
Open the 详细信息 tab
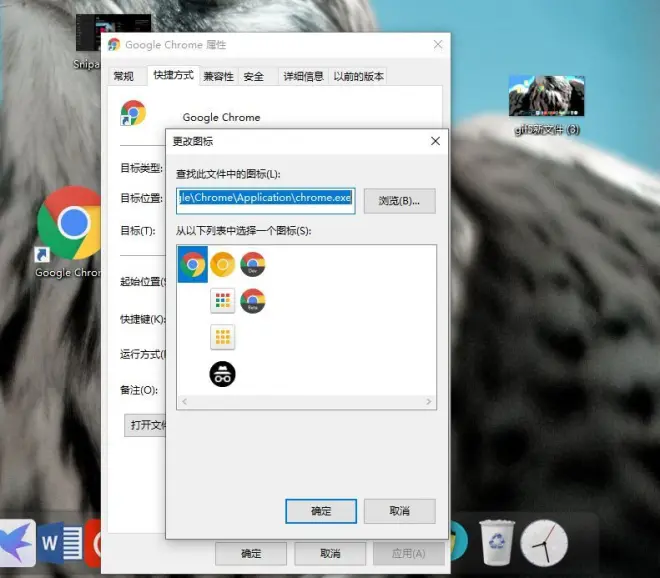(x=303, y=77)
